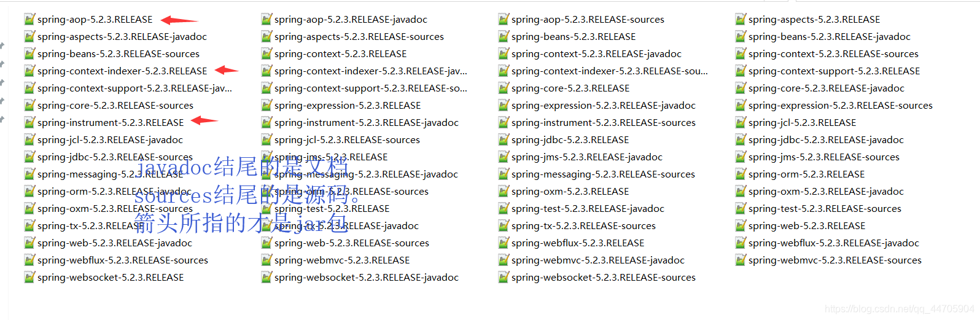Click the icon beside spring-context-support-5.2.3.RELEASE-so...
980x320 pixels.
pos(266,88)
